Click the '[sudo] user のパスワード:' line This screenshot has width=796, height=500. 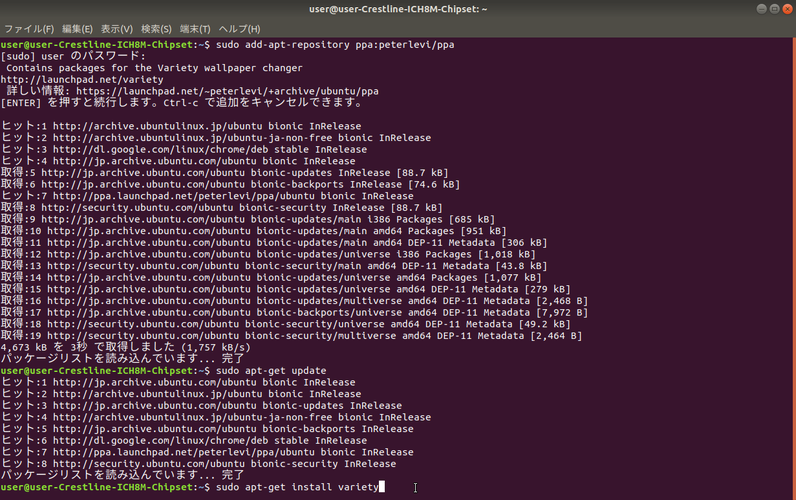click(x=73, y=56)
